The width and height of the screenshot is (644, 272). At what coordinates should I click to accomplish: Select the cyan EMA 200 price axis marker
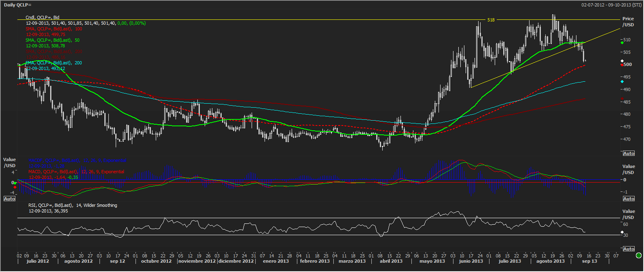622,81
